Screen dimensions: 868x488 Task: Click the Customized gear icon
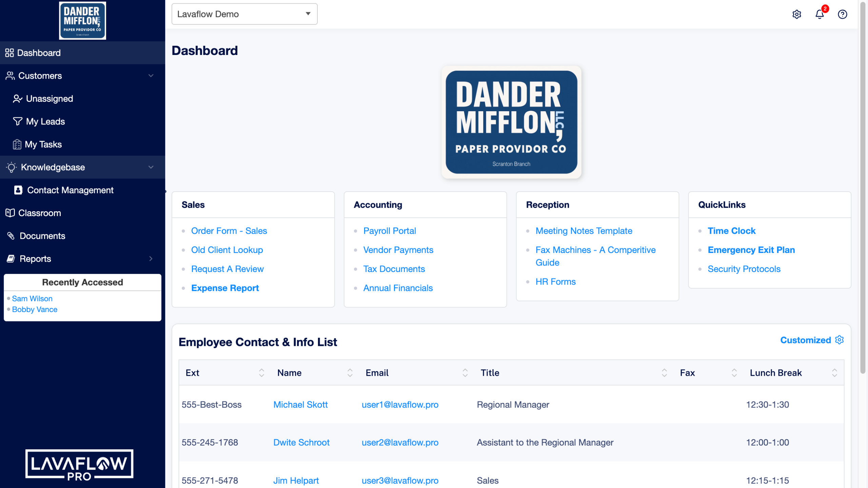pyautogui.click(x=839, y=340)
